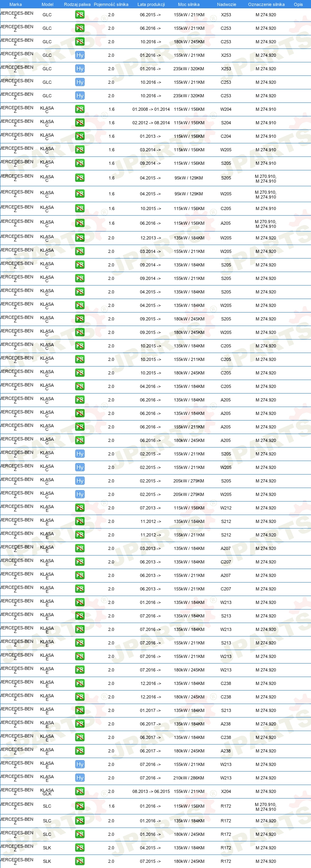The height and width of the screenshot is (868, 311).
Task: Click the '03.2013 ->' production date cell
Action: (150, 549)
